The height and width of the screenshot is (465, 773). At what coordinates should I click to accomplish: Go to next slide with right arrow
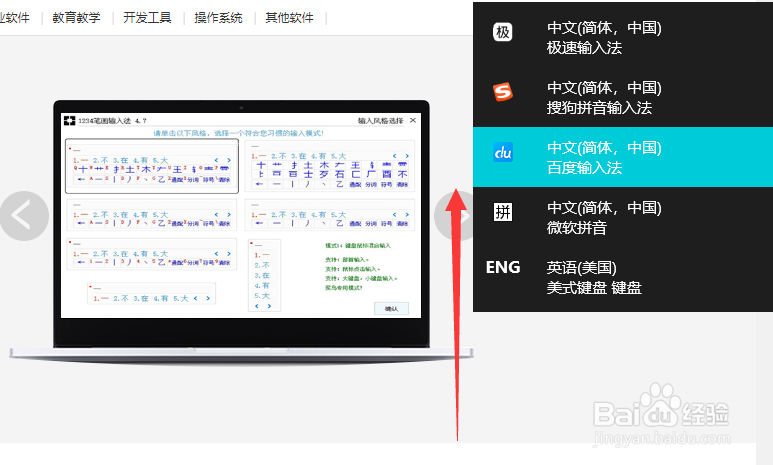tap(454, 215)
